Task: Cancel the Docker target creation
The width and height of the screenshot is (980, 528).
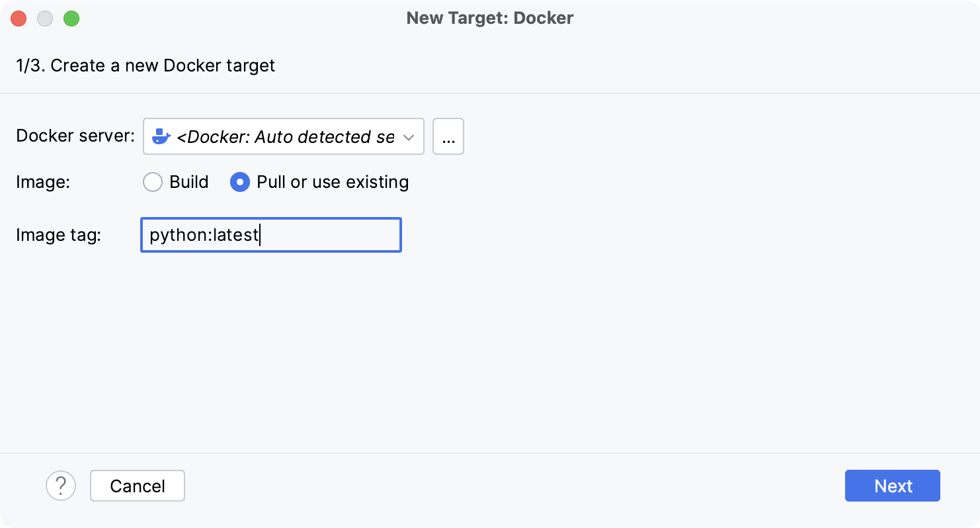Action: pos(137,486)
